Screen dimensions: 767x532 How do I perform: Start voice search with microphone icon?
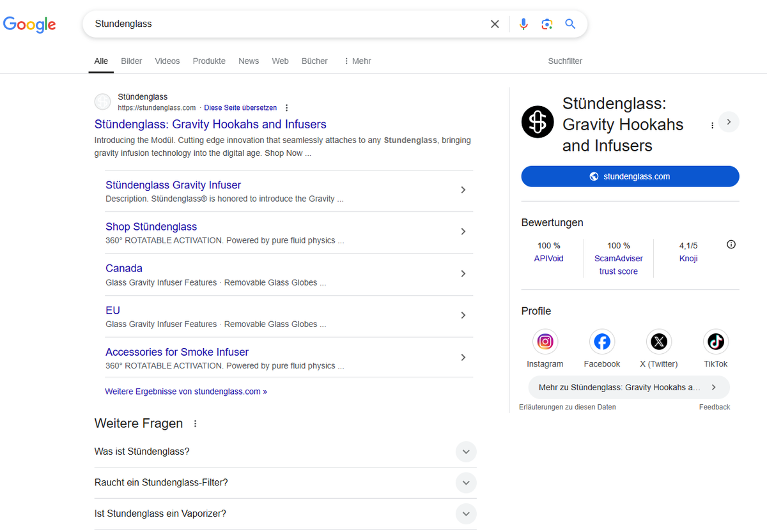(523, 24)
